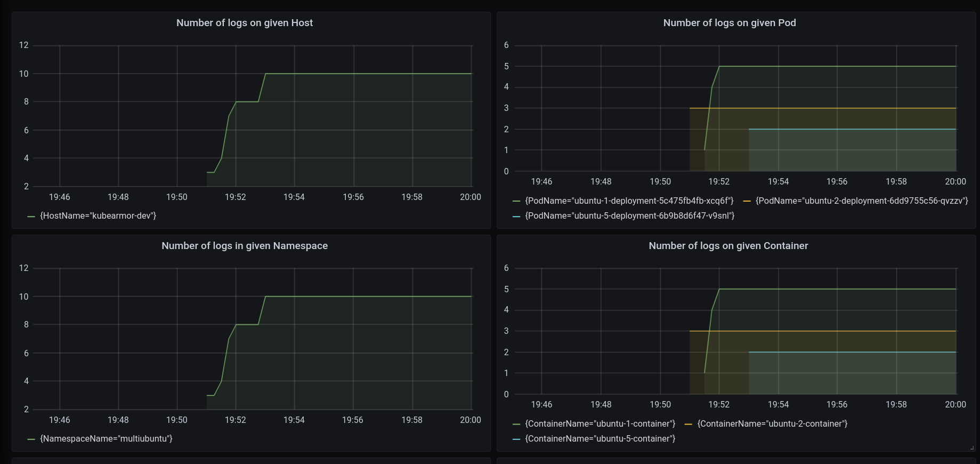This screenshot has width=980, height=464.
Task: Click the 20:00 time label in Pod panel
Action: [955, 182]
